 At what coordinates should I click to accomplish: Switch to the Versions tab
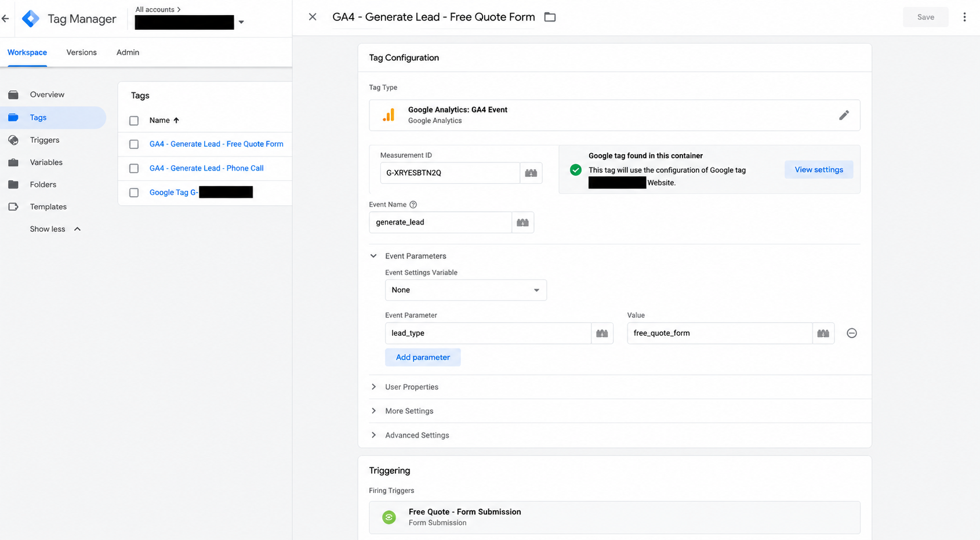tap(81, 52)
